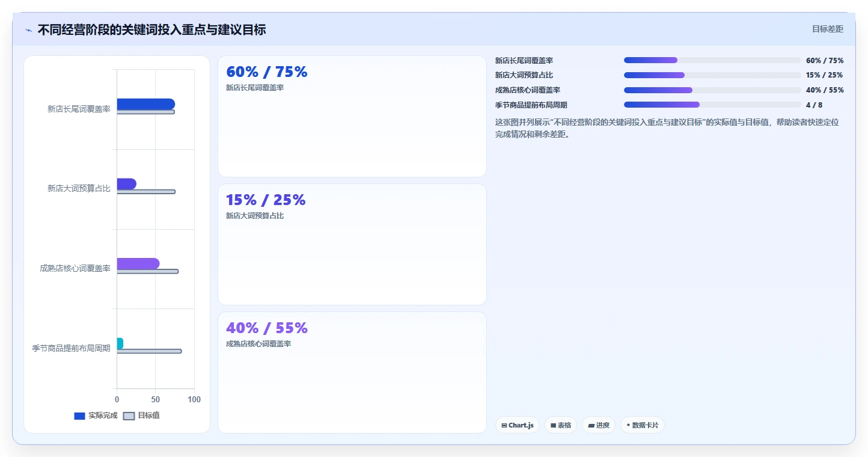
Task: Click the 40% / 55% value in progress list
Action: 825,90
